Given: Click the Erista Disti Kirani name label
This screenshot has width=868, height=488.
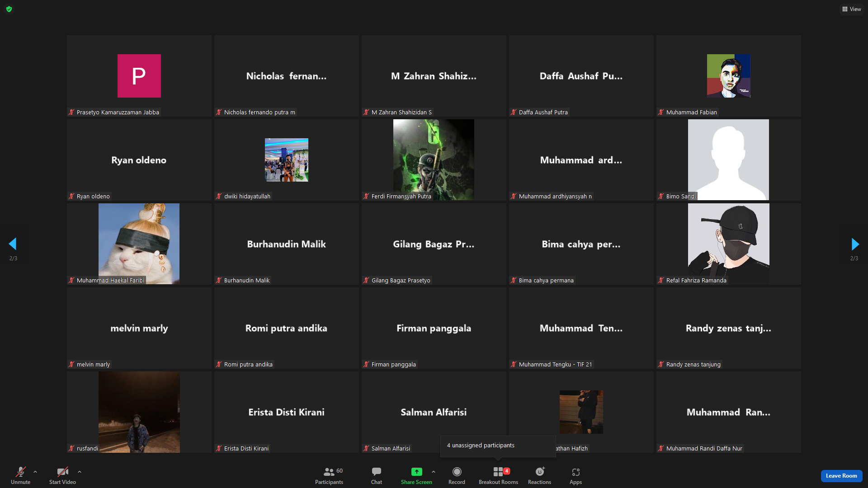Looking at the screenshot, I should coord(246,449).
